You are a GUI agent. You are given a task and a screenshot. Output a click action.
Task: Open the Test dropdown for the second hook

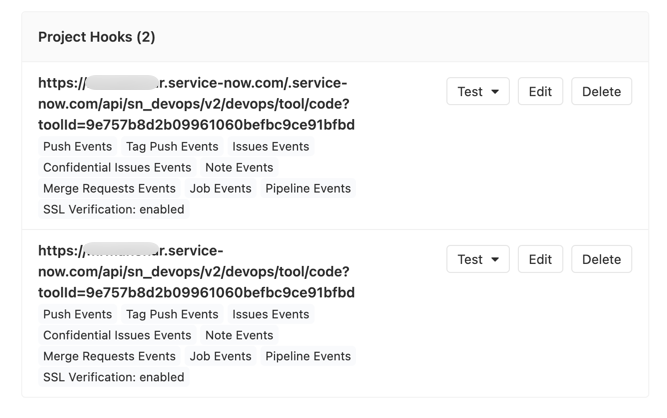[x=478, y=259]
